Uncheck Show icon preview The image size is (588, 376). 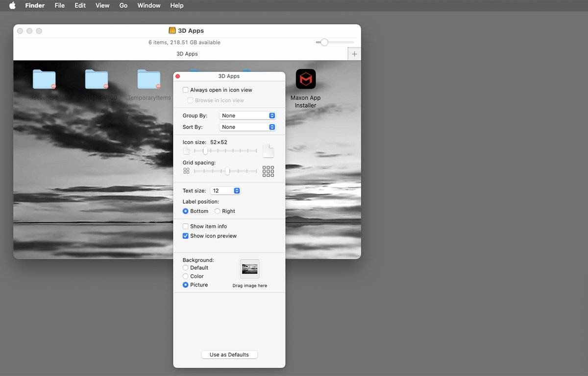186,236
